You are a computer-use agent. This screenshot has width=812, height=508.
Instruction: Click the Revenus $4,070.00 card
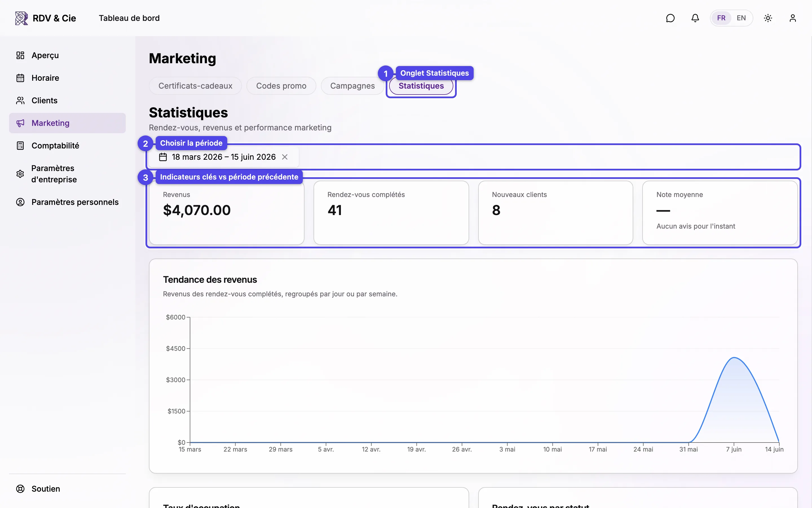[x=226, y=213]
